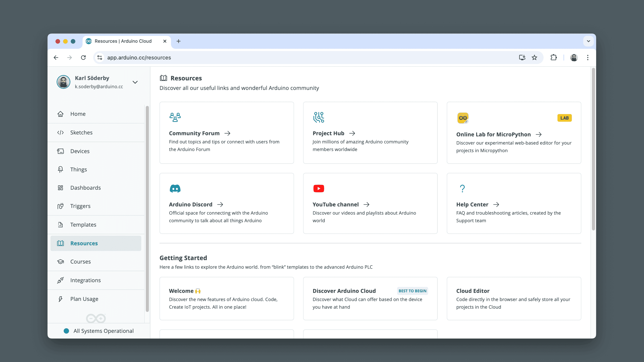This screenshot has height=362, width=644.
Task: Click the install app icon in address bar
Action: (x=522, y=57)
